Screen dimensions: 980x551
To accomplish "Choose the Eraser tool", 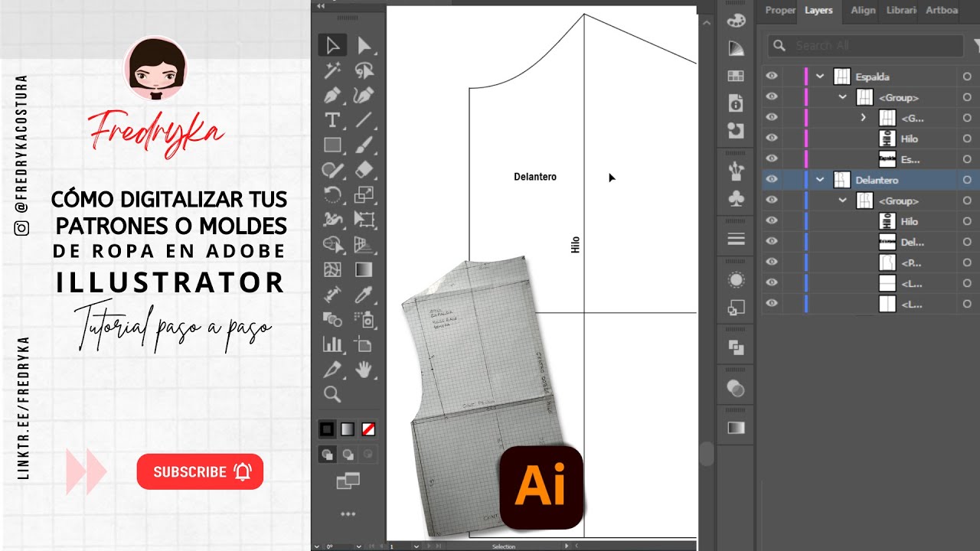I will pos(364,169).
